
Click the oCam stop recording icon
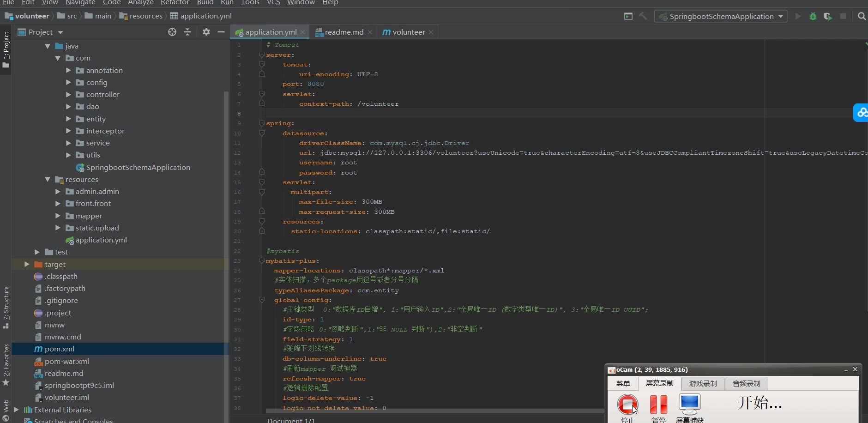(x=627, y=405)
